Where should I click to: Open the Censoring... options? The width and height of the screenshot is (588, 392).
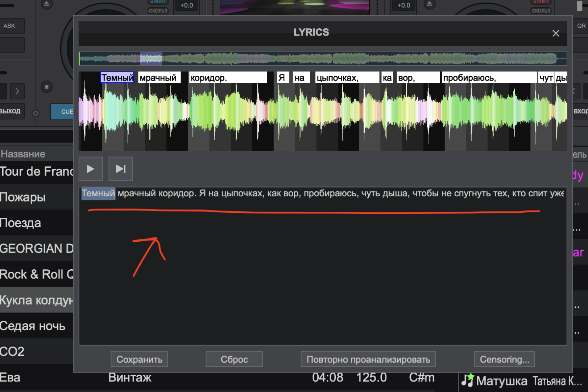click(504, 359)
